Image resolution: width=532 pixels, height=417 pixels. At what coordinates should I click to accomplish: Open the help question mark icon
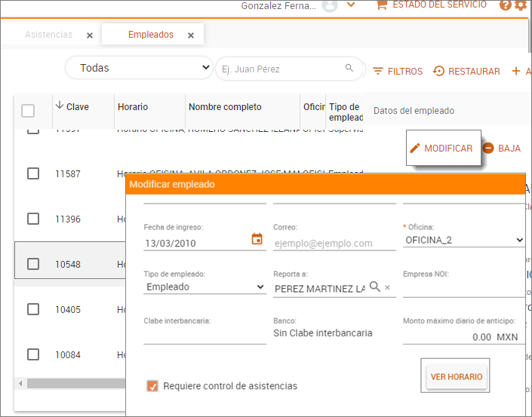point(506,5)
